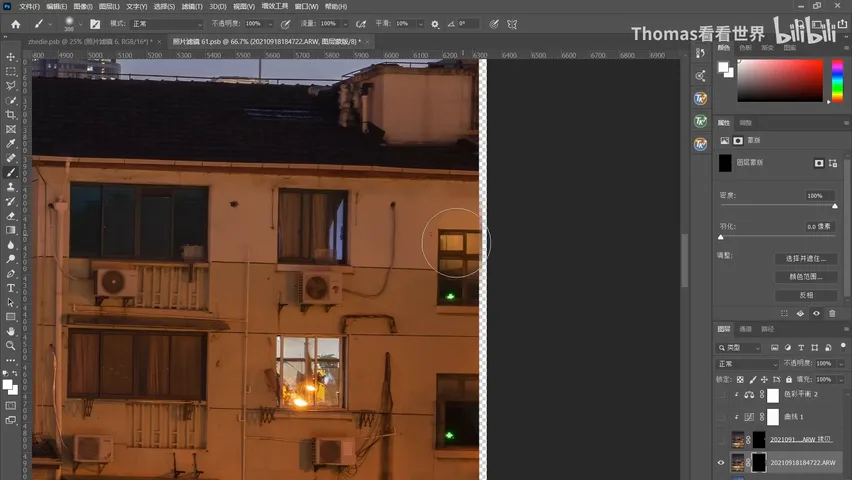Click 反相 invert button
This screenshot has width=852, height=480.
(x=806, y=295)
